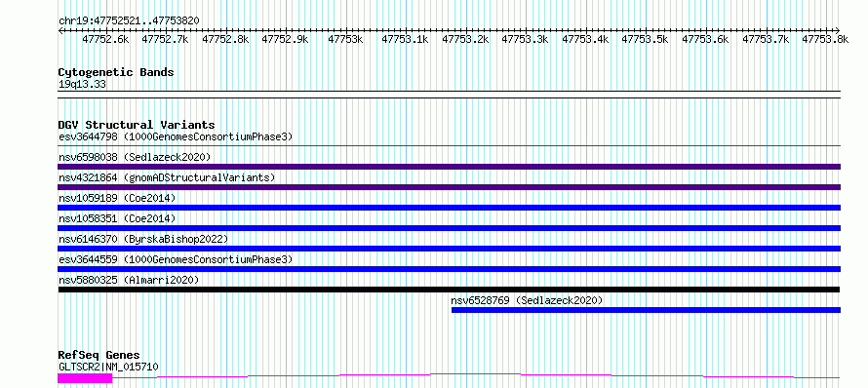The height and width of the screenshot is (388, 868).
Task: Click the blue nsv1059189 variant bar
Action: click(x=449, y=208)
